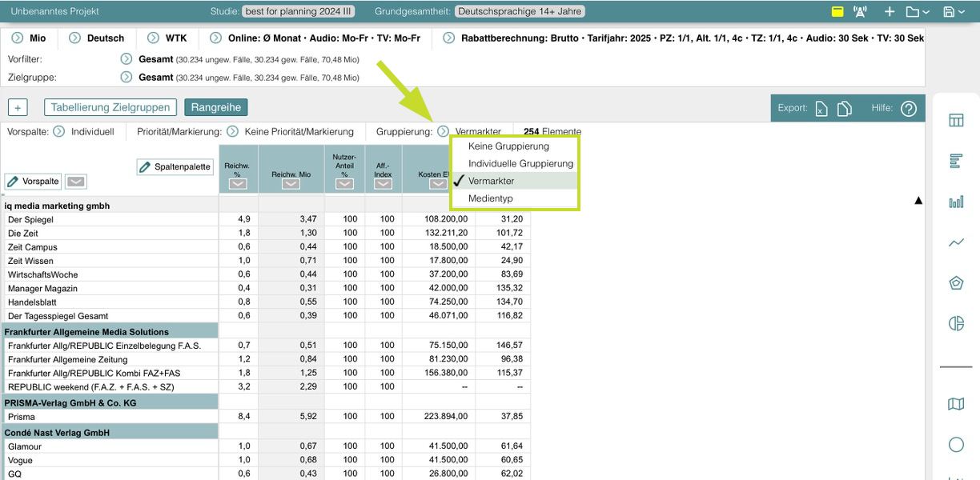Select line chart icon in sidebar

coord(956,242)
